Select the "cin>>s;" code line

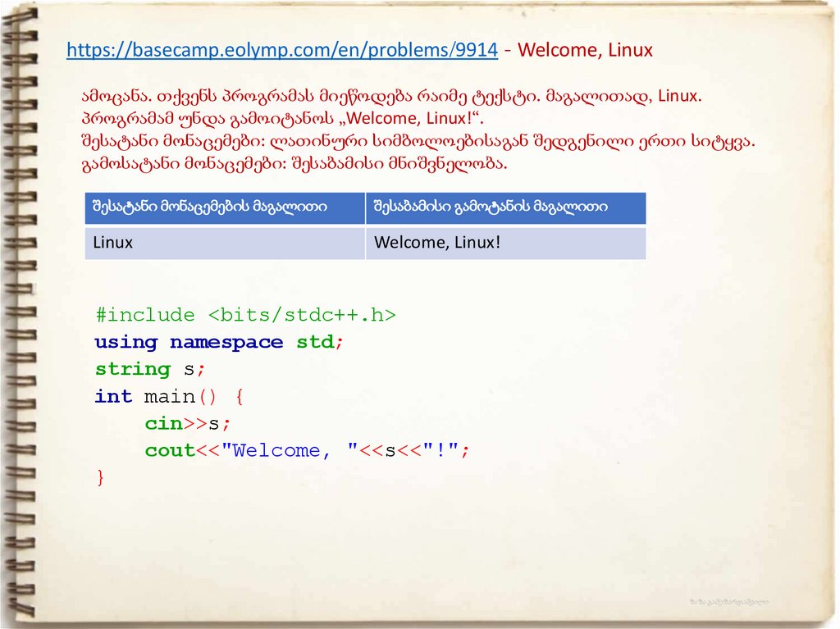(x=188, y=424)
